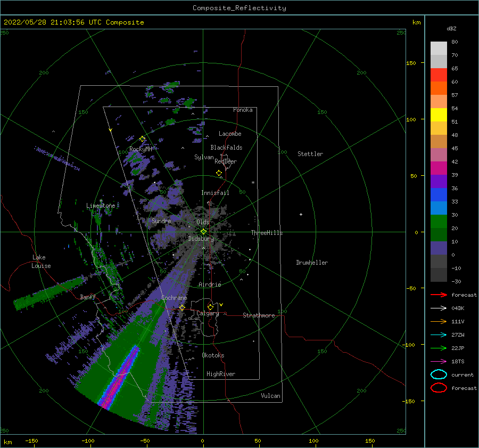Image resolution: width=479 pixels, height=448 pixels.
Task: Click the Didsbury label near the radar center
Action: [x=201, y=239]
